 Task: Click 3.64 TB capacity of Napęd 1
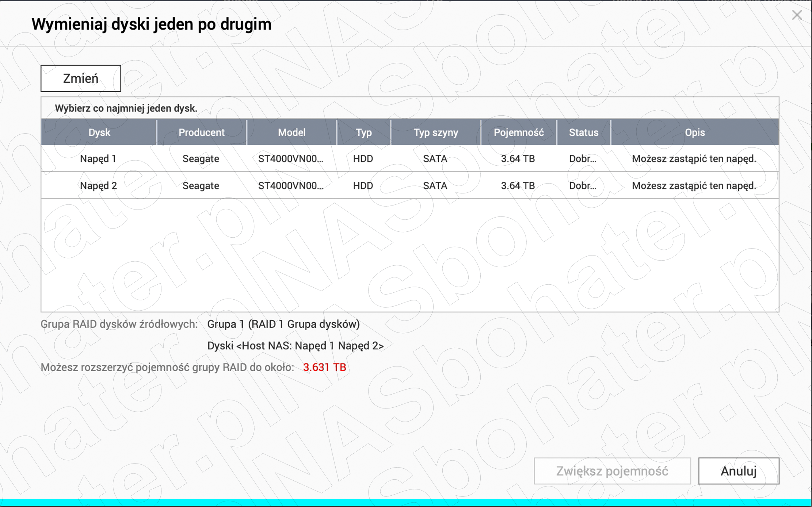click(518, 159)
